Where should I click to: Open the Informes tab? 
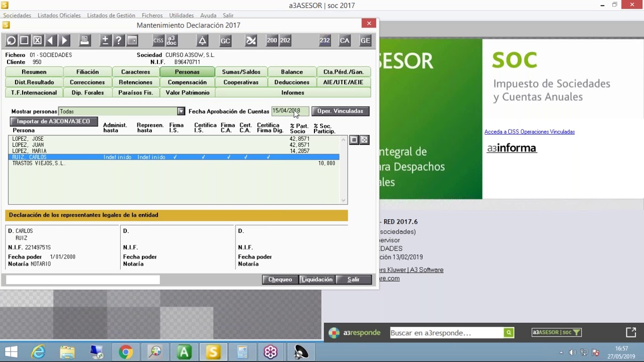pos(293,93)
